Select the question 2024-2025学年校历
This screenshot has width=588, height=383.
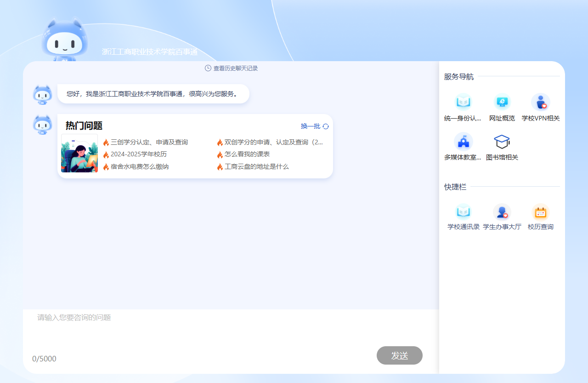tap(139, 154)
